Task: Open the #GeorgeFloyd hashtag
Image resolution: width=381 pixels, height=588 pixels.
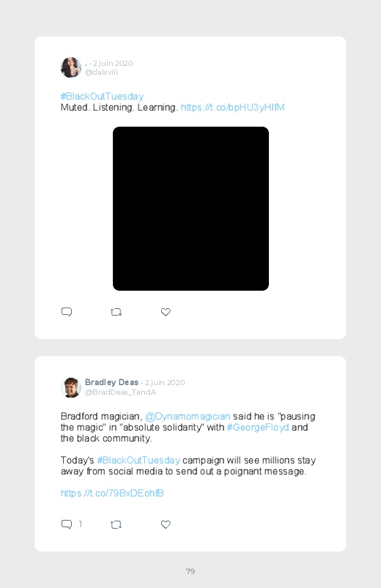Action: click(258, 427)
